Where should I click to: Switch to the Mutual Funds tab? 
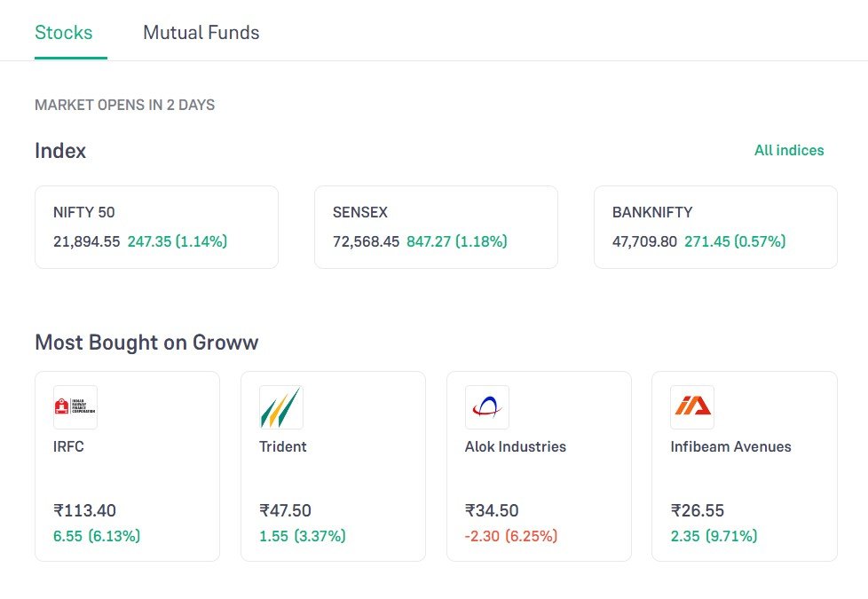pos(201,33)
